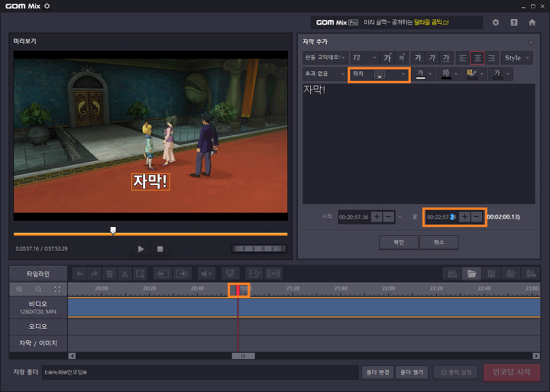Increase the start time with plus
Image resolution: width=550 pixels, height=392 pixels.
(x=377, y=217)
